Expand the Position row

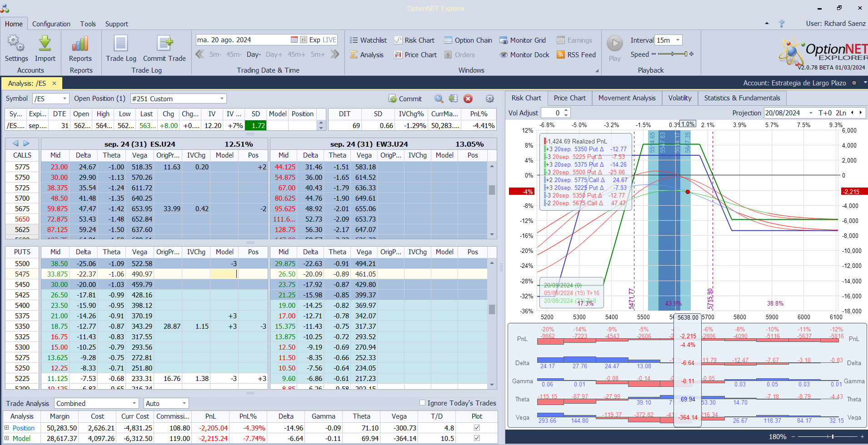(7, 428)
